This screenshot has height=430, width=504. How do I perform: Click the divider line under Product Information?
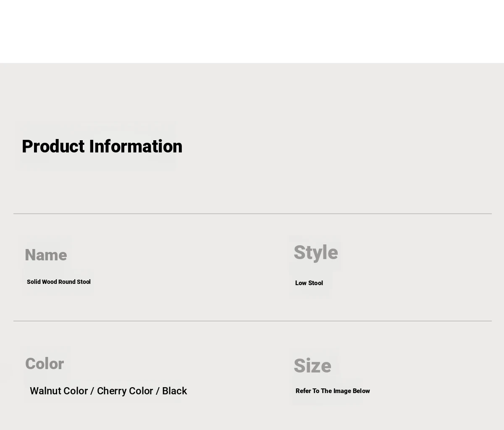pos(252,214)
